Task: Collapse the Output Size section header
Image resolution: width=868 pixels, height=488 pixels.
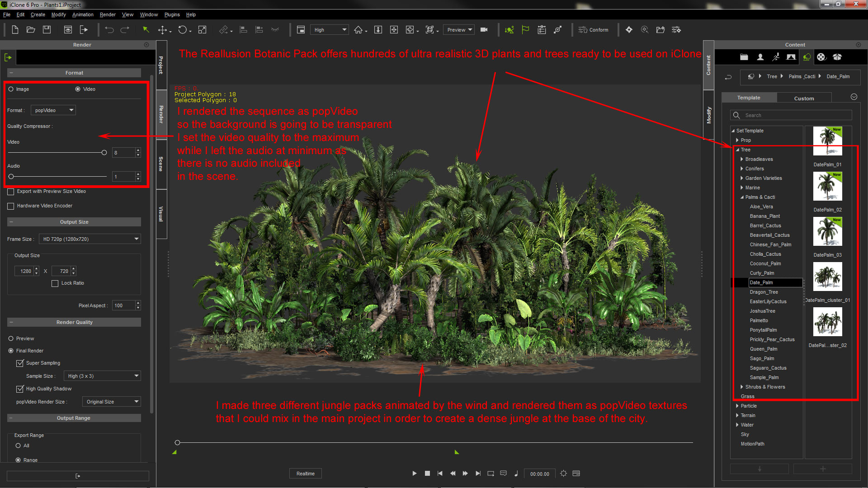Action: pos(74,222)
